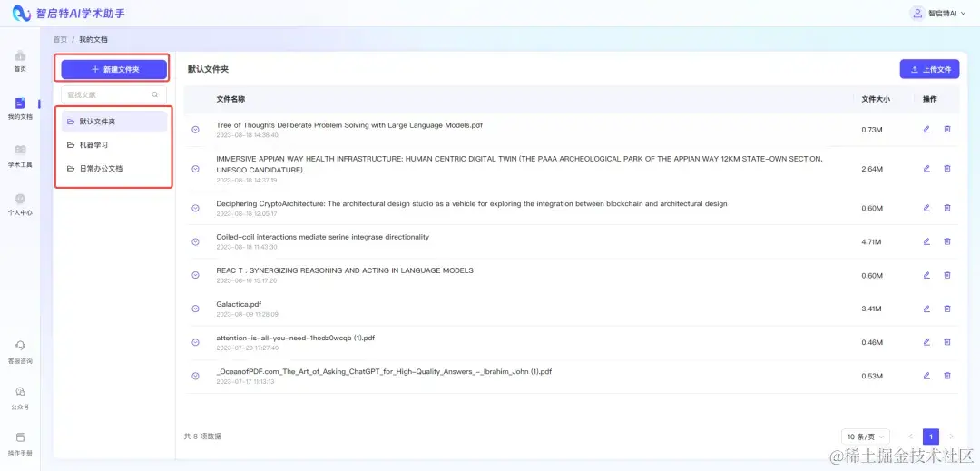Image resolution: width=980 pixels, height=471 pixels.
Task: Expand the Deciphering CryptoArchitecture row
Action: tap(196, 208)
